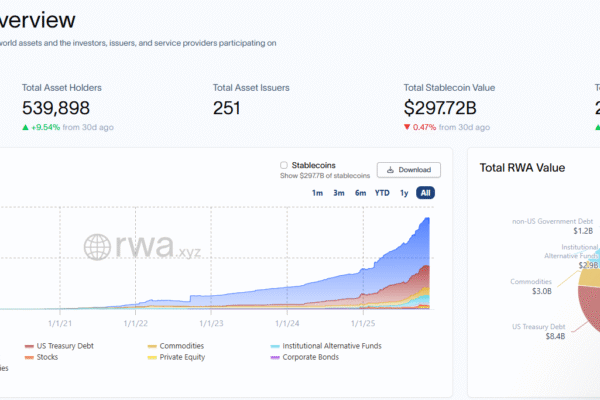This screenshot has height=400, width=600.
Task: Toggle Commodities legend series
Action: tap(182, 346)
